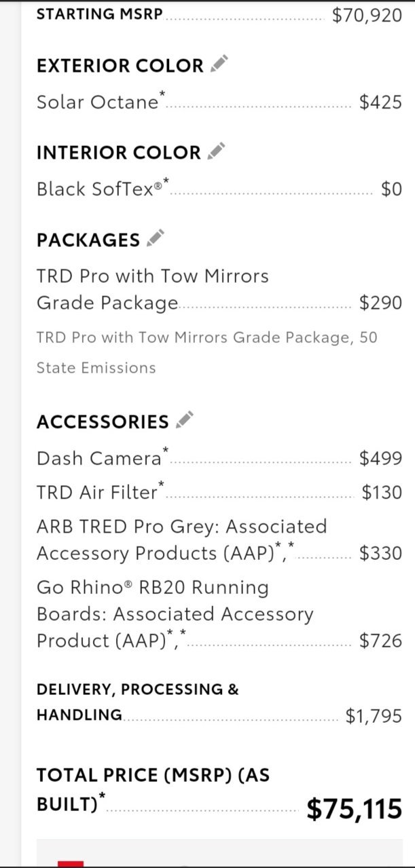Click the pencil icon beside Interior Color

point(216,151)
